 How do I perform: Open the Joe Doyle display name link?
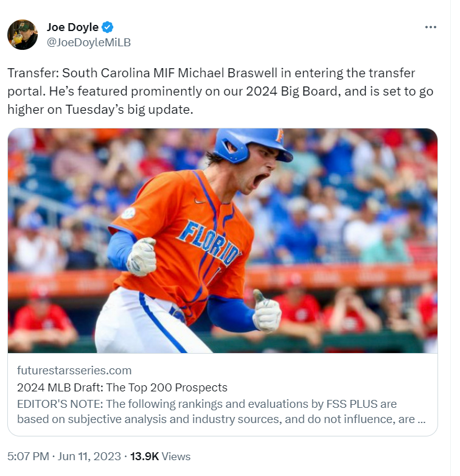click(72, 27)
